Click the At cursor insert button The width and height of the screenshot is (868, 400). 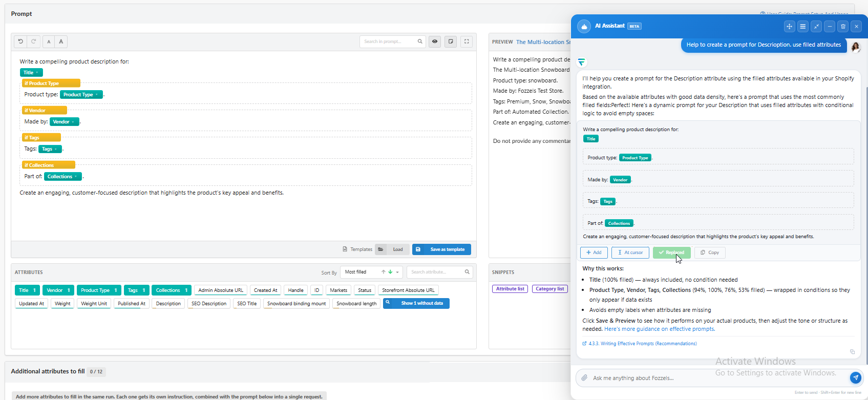click(x=630, y=252)
